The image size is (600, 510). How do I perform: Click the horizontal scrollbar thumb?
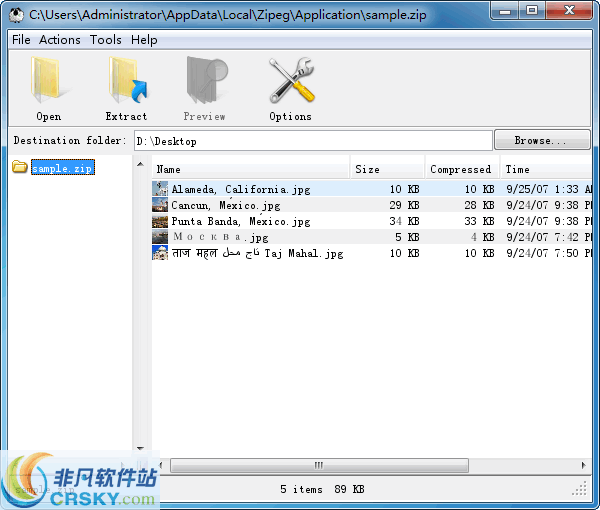[x=319, y=465]
